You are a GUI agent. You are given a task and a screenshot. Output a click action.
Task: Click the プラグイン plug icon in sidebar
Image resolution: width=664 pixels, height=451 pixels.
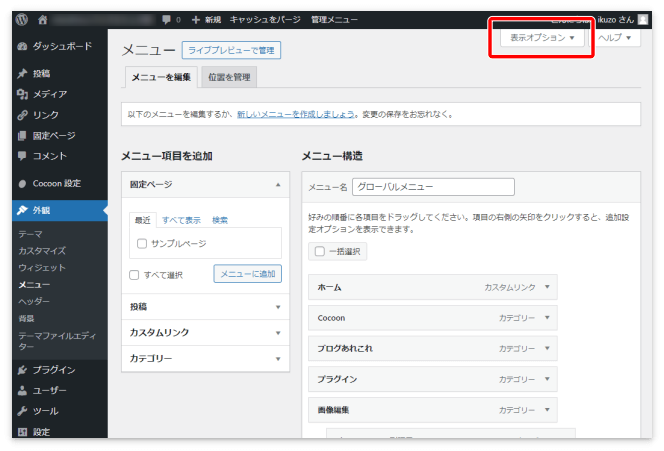pyautogui.click(x=22, y=370)
